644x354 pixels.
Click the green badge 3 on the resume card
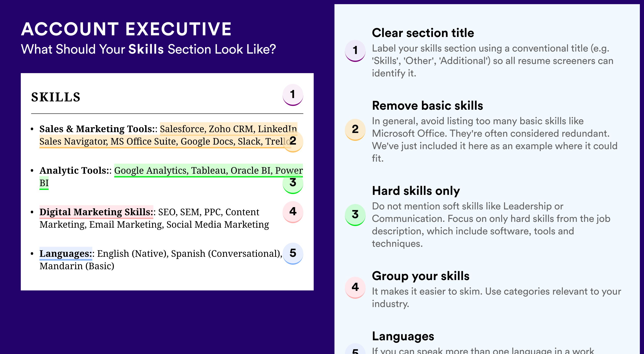pyautogui.click(x=293, y=183)
